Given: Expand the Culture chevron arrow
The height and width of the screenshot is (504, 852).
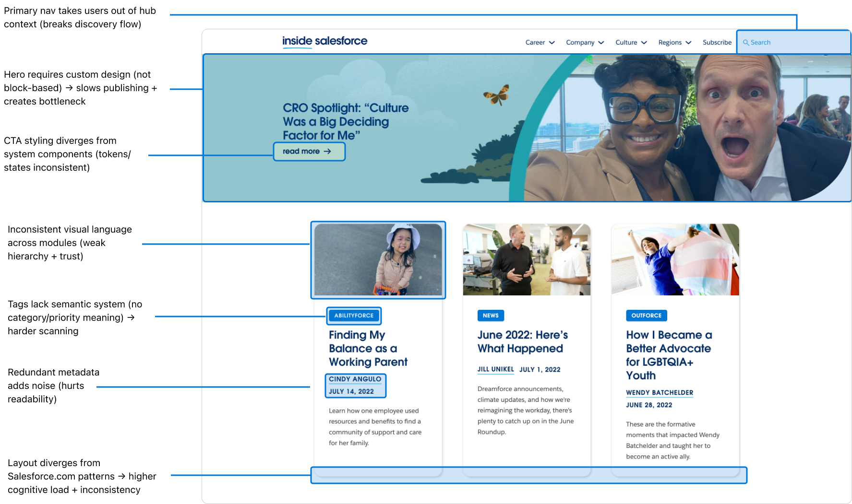Looking at the screenshot, I should pos(644,43).
